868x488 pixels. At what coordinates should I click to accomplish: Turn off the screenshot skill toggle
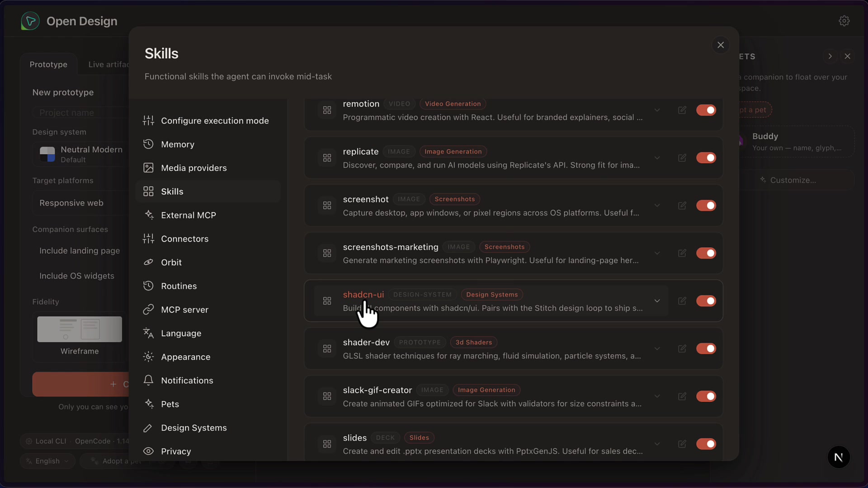(x=706, y=206)
